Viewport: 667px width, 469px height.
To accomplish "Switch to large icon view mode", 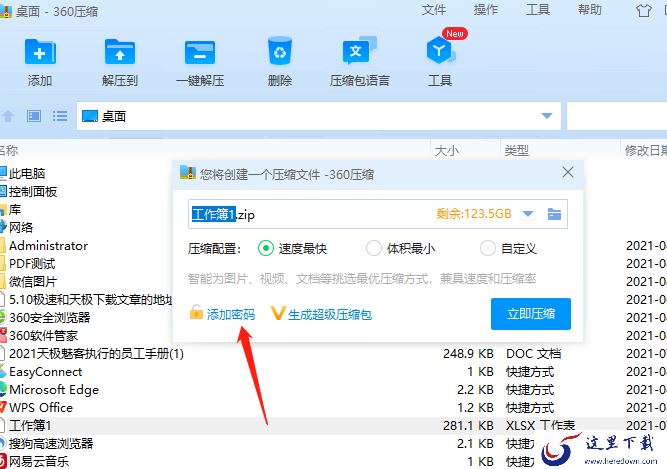I will coord(34,116).
